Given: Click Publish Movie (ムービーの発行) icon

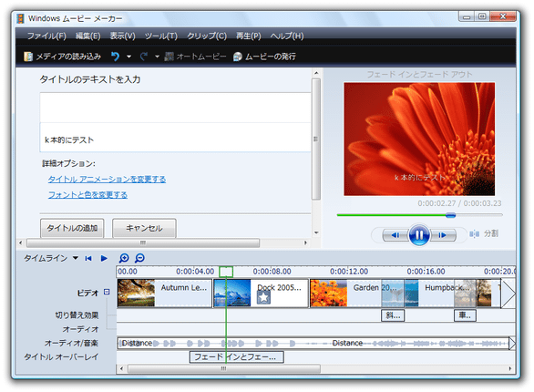Looking at the screenshot, I should [x=238, y=57].
